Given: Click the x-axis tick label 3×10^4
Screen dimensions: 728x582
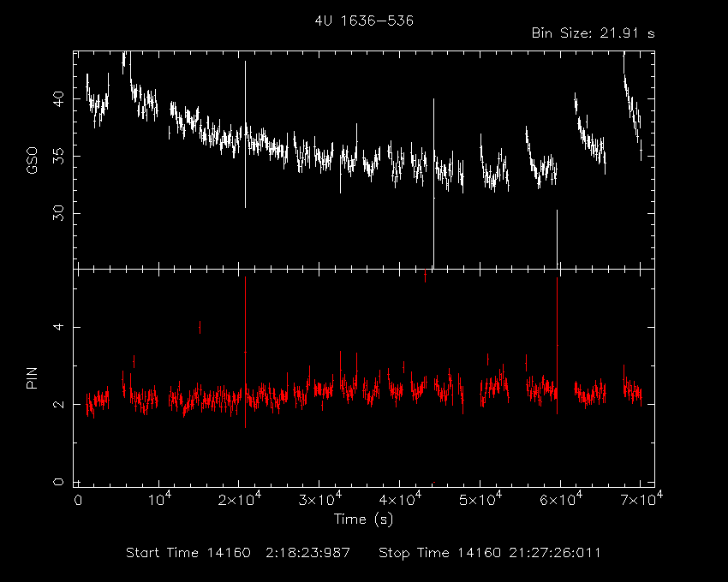Looking at the screenshot, I should pos(320,499).
